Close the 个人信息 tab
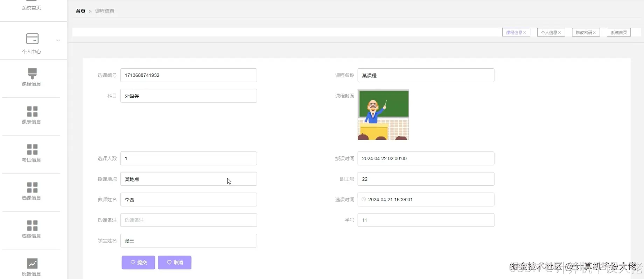The image size is (644, 279). pos(559,33)
